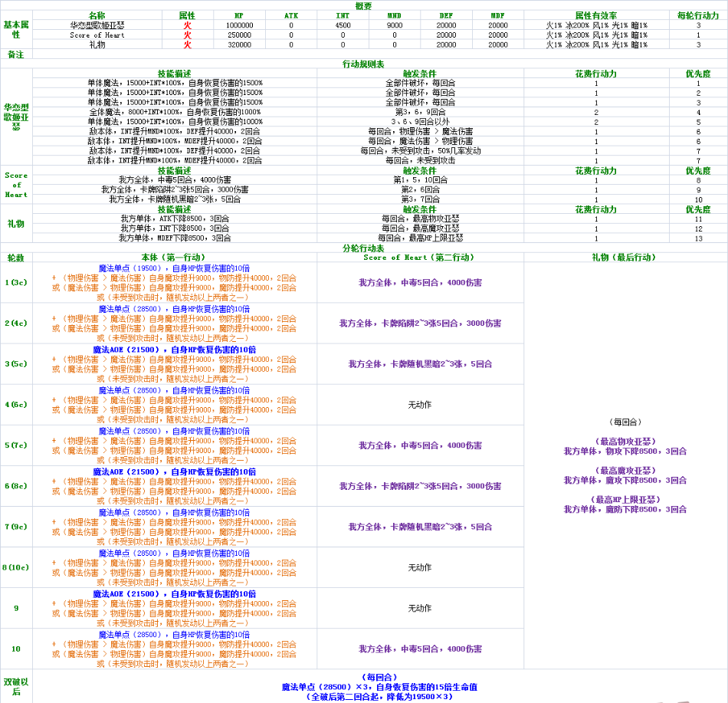Click the 行动规则表 section title

pyautogui.click(x=363, y=64)
